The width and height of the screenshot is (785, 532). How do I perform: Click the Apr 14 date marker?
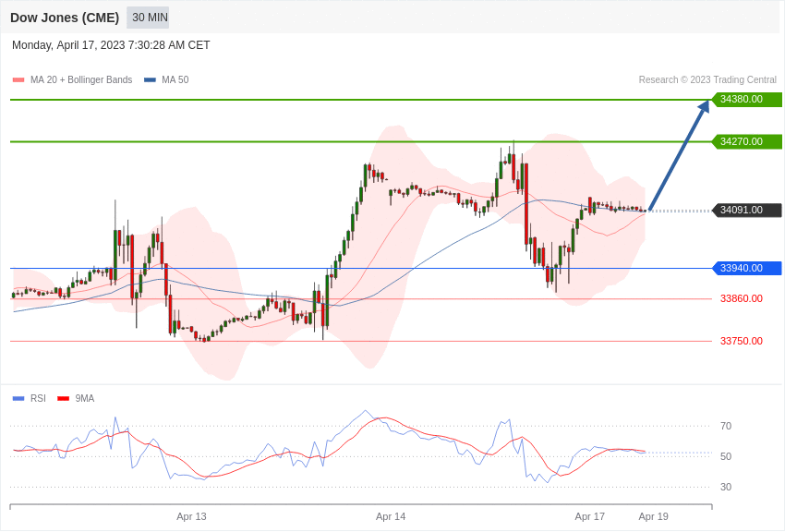click(x=391, y=516)
